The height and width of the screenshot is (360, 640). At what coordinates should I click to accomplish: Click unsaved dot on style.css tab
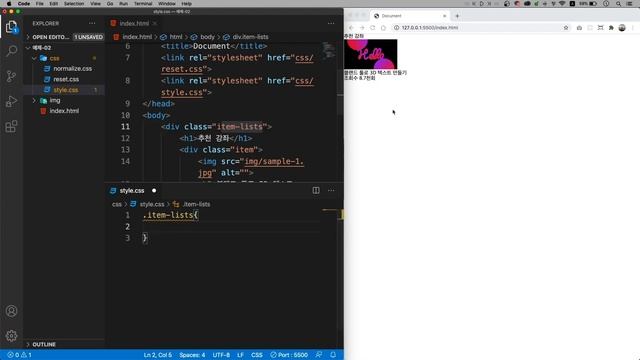(x=154, y=191)
